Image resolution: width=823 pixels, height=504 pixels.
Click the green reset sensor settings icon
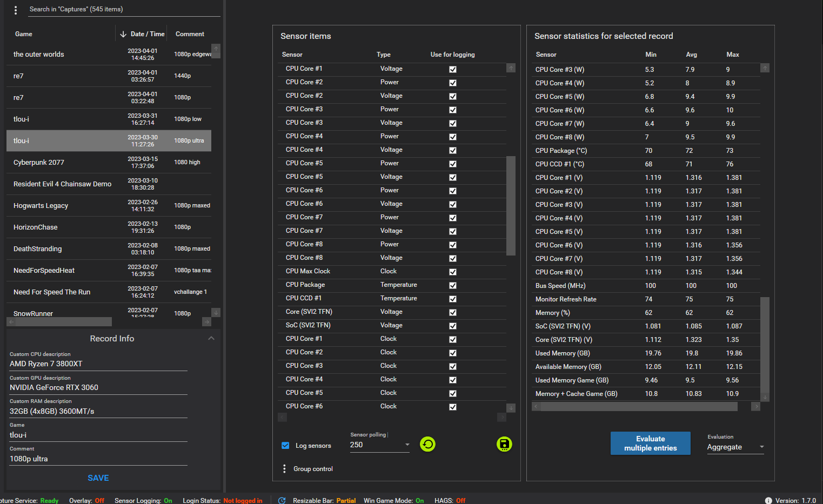pyautogui.click(x=427, y=444)
